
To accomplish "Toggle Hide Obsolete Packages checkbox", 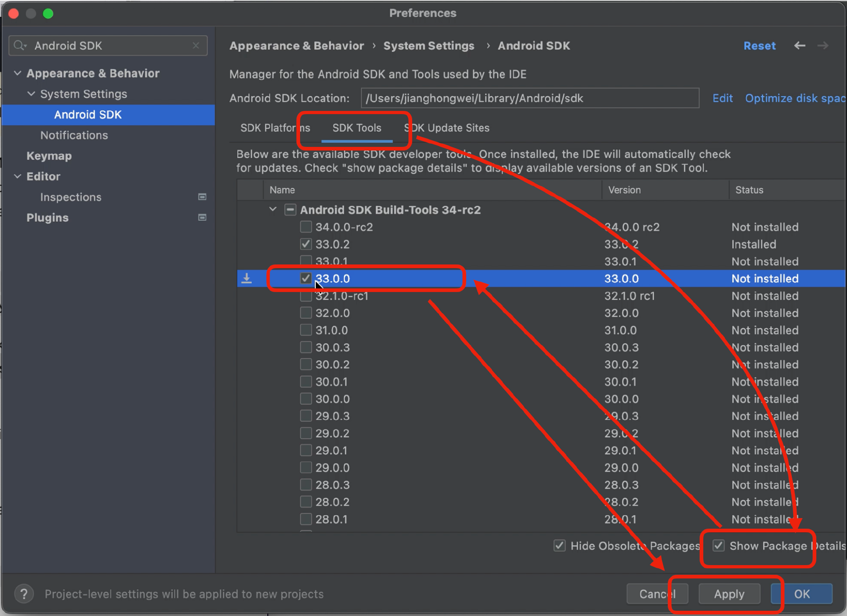I will pos(559,545).
